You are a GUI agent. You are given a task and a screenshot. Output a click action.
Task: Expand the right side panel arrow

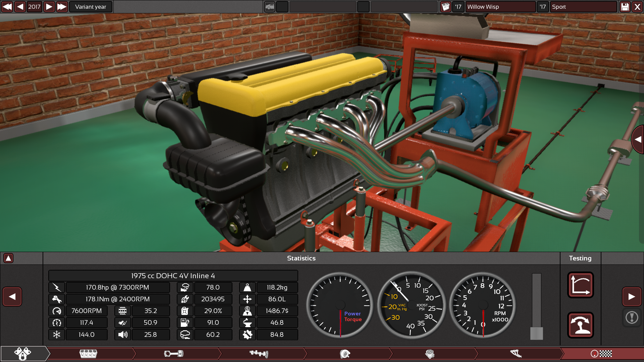coord(638,139)
